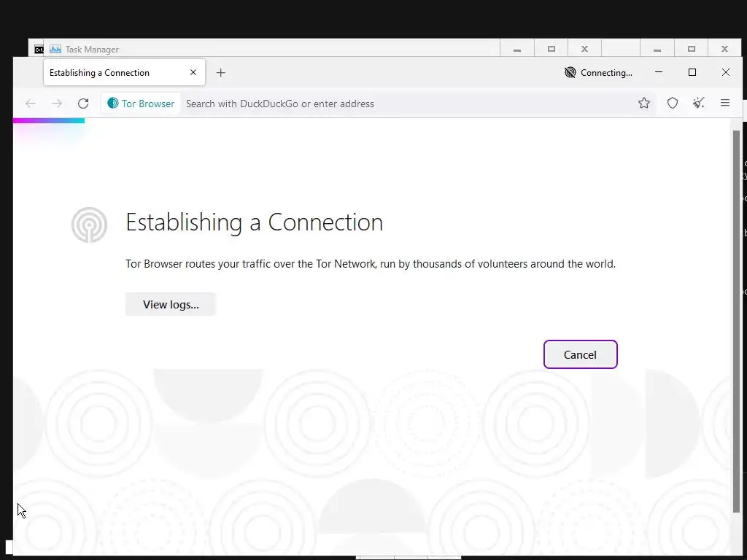Click the Connecting... status indicator
747x560 pixels.
click(598, 72)
